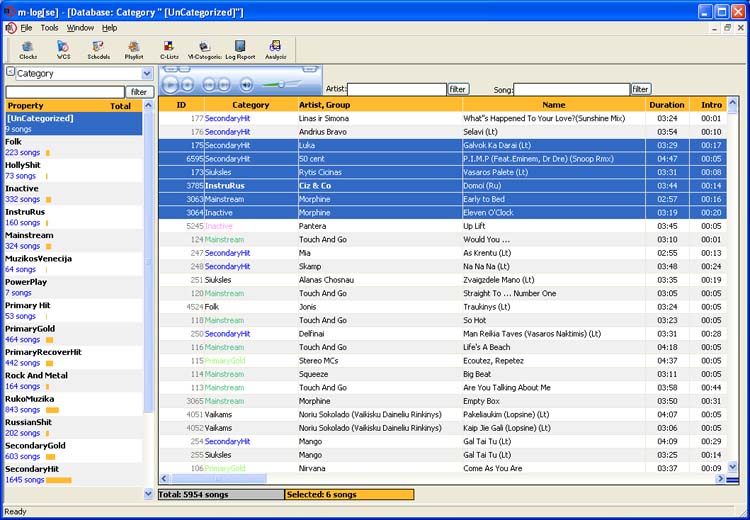Sort by the Category column header
This screenshot has width=750, height=520.
click(251, 105)
